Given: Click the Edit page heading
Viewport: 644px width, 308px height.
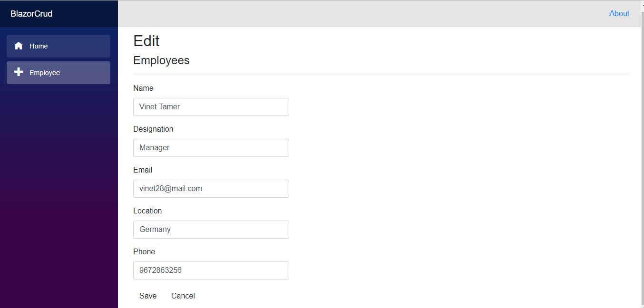Looking at the screenshot, I should click(x=146, y=41).
